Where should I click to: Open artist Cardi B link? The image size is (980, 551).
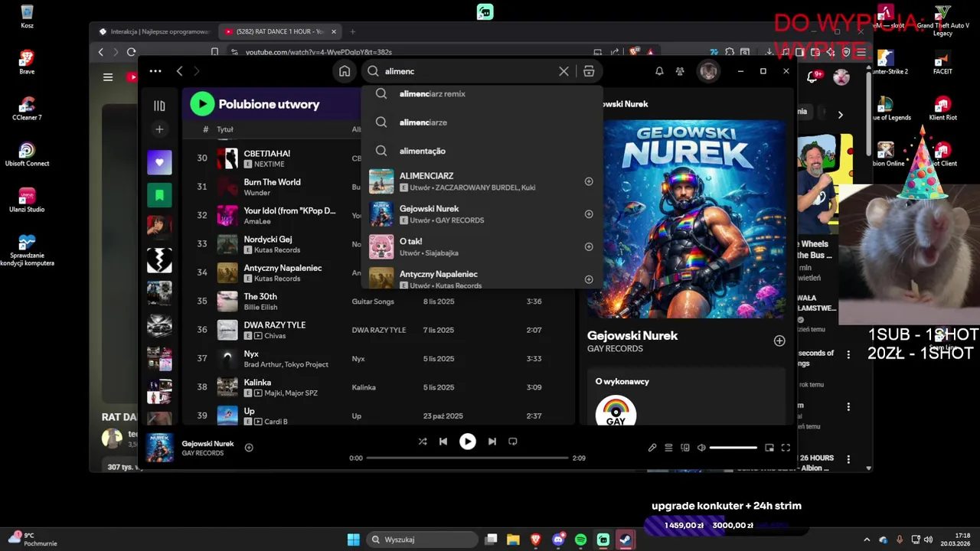276,422
